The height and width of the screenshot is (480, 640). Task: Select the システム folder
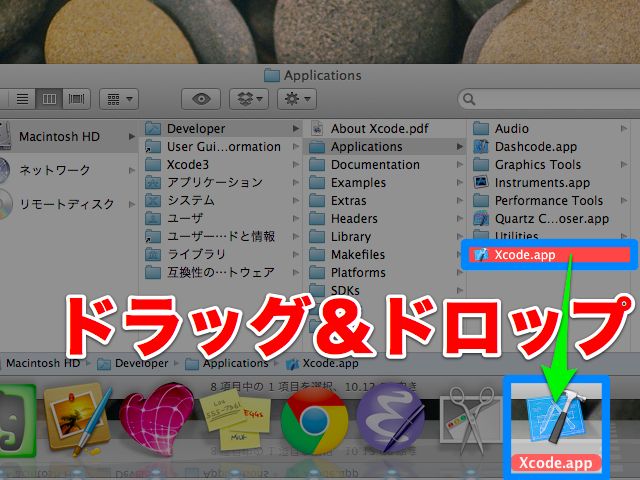point(222,200)
